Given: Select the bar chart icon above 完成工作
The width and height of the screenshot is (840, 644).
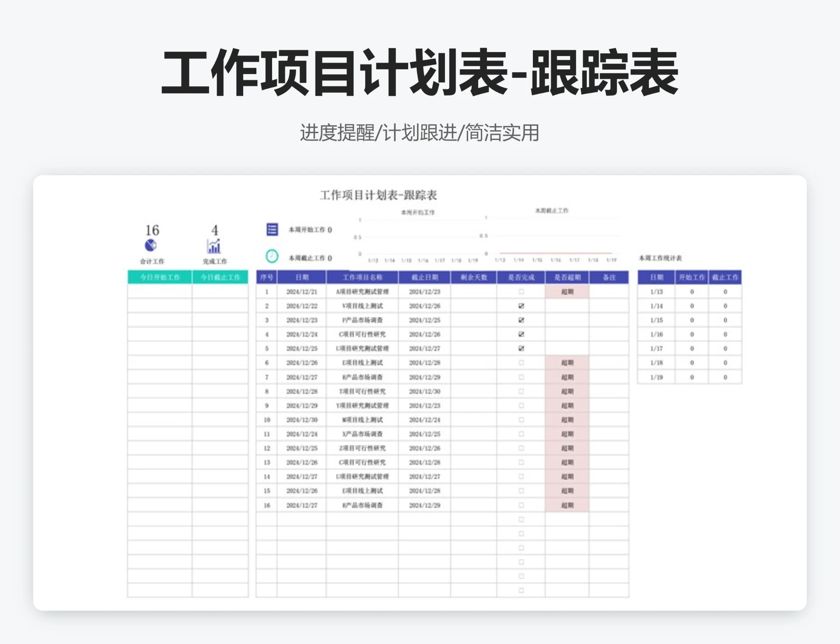Looking at the screenshot, I should [214, 246].
